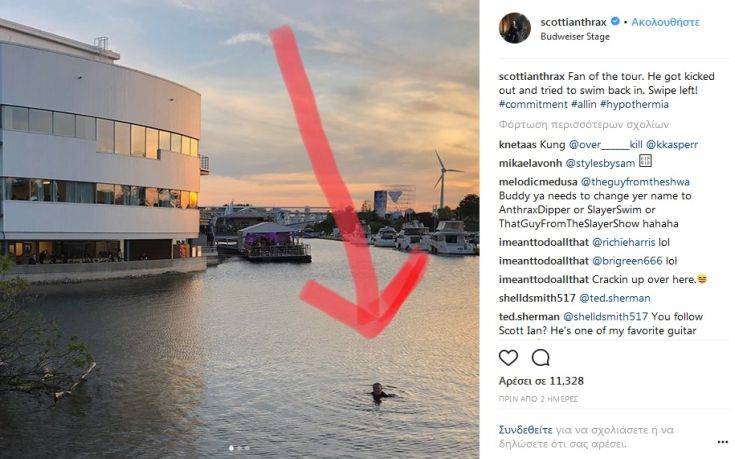Screen dimensions: 735x459
Task: Open @theguyfromtheshwa mention
Action: coord(627,182)
